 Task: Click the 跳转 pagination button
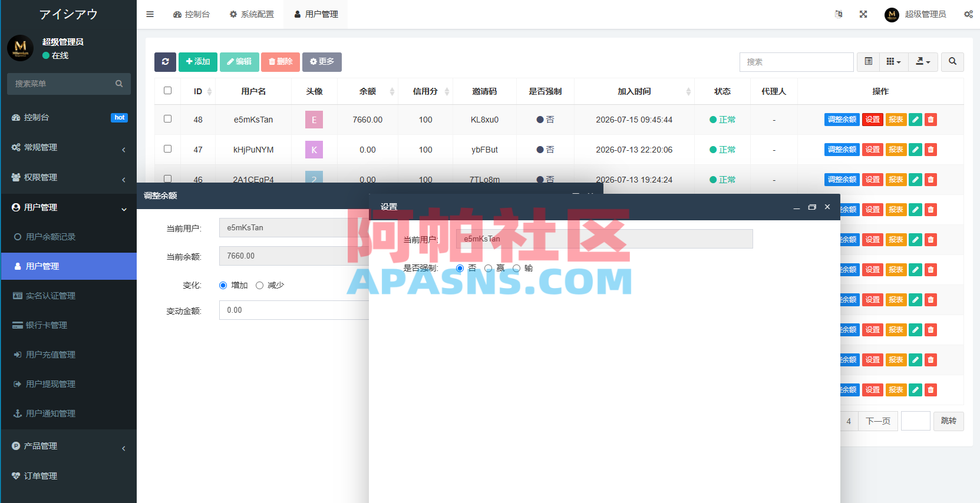coord(949,421)
